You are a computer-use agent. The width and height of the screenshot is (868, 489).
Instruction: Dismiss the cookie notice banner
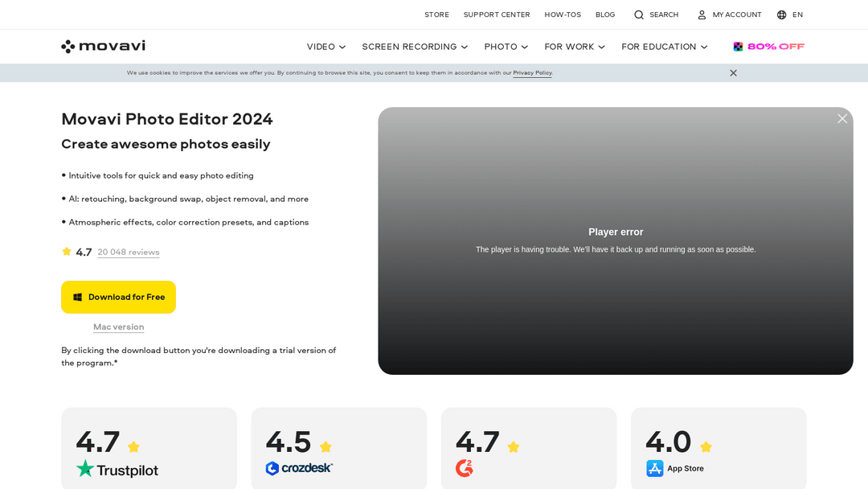pos(733,73)
